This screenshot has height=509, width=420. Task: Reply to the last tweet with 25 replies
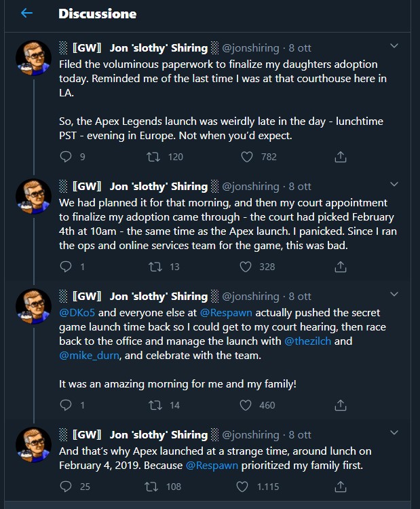point(66,487)
